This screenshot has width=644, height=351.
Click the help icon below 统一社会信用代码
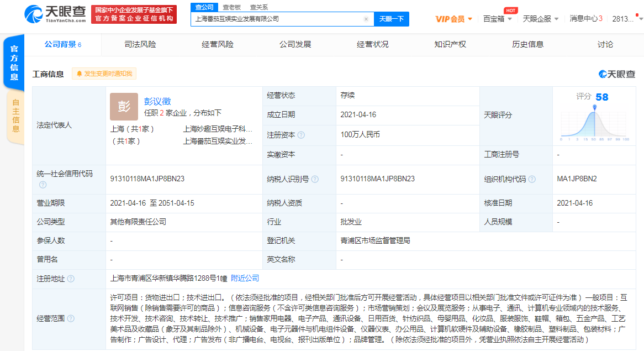point(43,185)
